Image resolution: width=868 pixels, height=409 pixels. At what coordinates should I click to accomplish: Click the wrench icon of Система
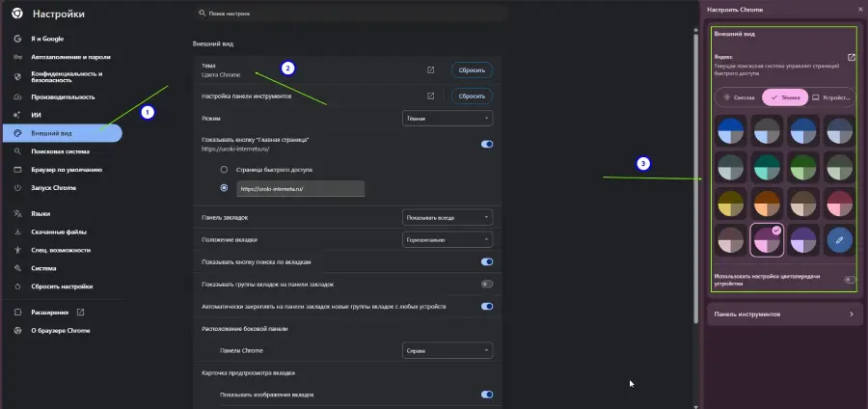tap(17, 268)
